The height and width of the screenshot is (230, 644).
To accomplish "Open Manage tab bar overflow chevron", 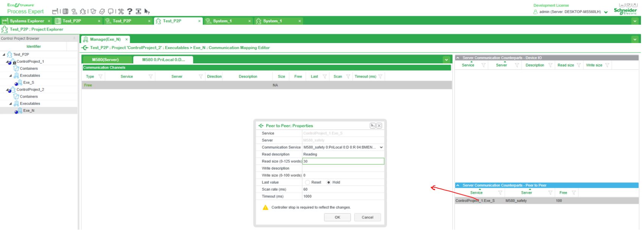I will pos(635,39).
